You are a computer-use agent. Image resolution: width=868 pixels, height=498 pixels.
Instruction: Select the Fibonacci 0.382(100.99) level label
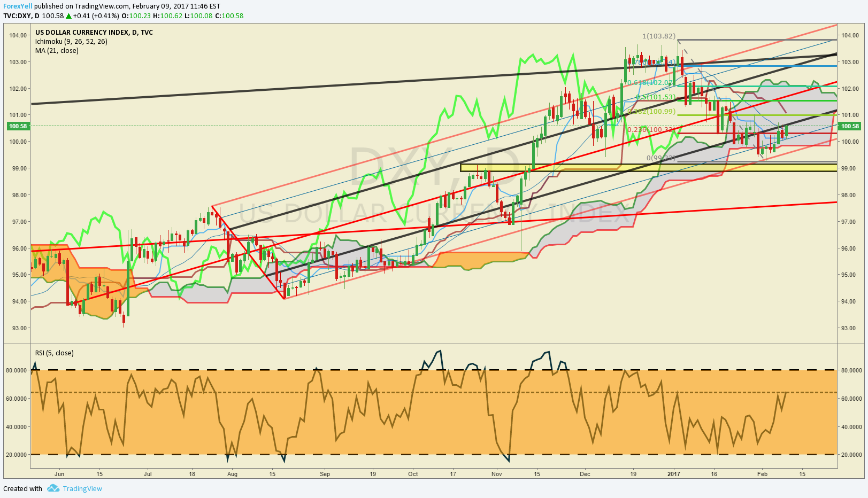click(651, 111)
